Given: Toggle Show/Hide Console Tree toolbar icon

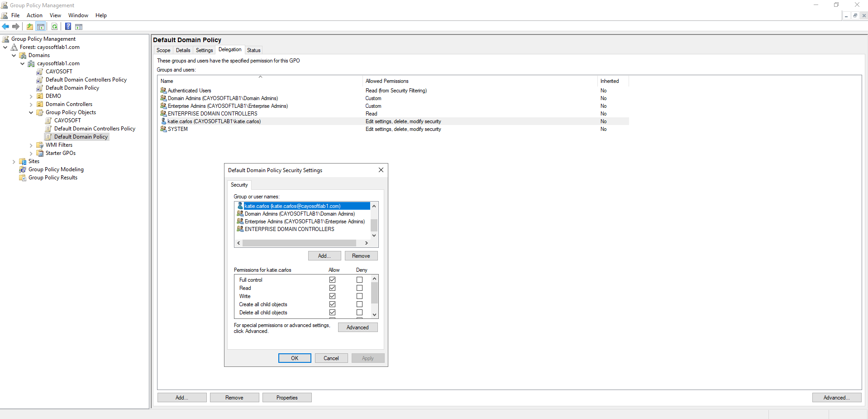Looking at the screenshot, I should 41,27.
